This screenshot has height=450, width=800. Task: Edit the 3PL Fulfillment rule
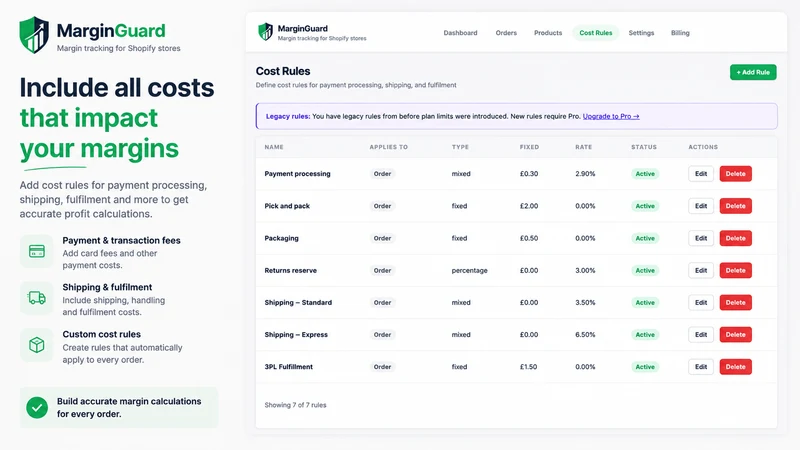click(701, 367)
